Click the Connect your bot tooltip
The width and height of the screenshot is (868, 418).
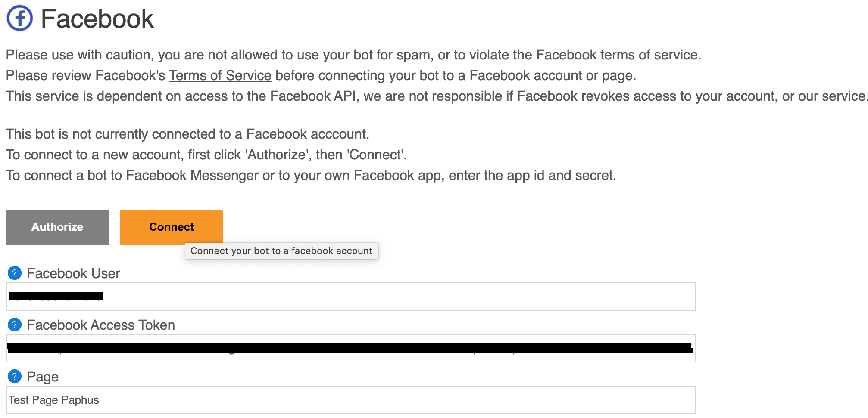pyautogui.click(x=281, y=251)
